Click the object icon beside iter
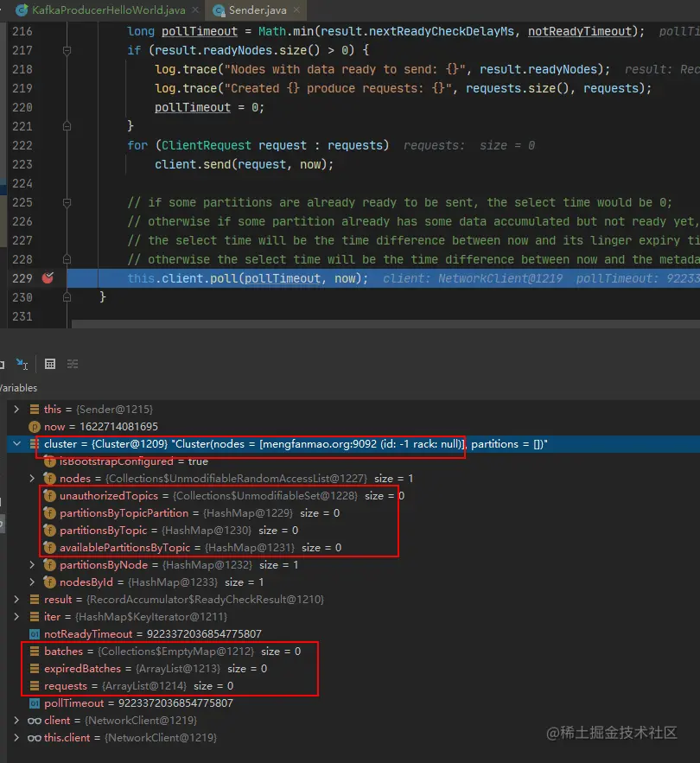This screenshot has width=700, height=763. point(34,616)
